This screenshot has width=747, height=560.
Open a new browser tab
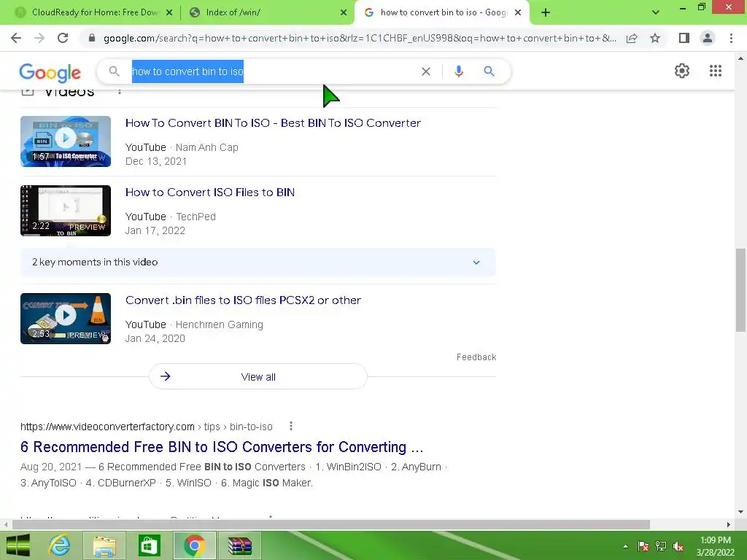[x=546, y=12]
